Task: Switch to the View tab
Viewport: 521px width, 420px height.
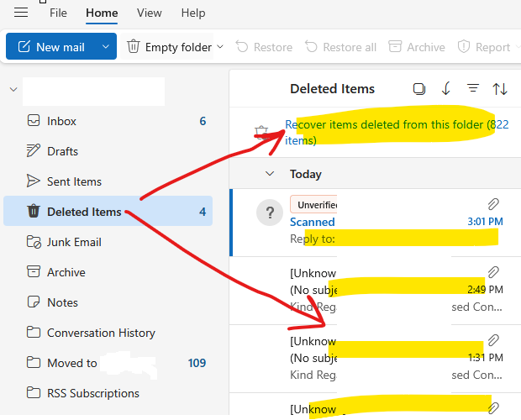Action: pos(150,13)
